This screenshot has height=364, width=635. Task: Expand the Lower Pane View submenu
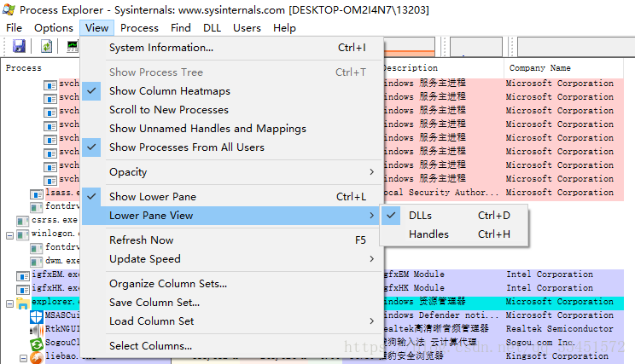coord(232,216)
